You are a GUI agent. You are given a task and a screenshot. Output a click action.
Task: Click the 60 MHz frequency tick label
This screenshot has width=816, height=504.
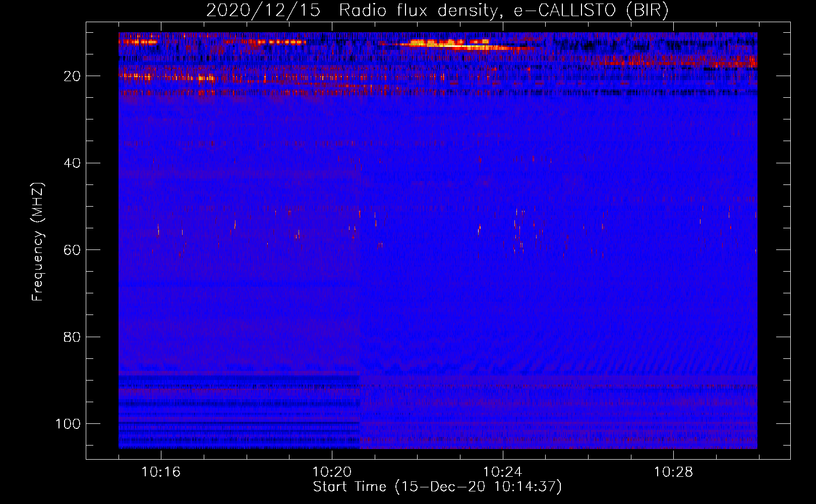click(72, 250)
